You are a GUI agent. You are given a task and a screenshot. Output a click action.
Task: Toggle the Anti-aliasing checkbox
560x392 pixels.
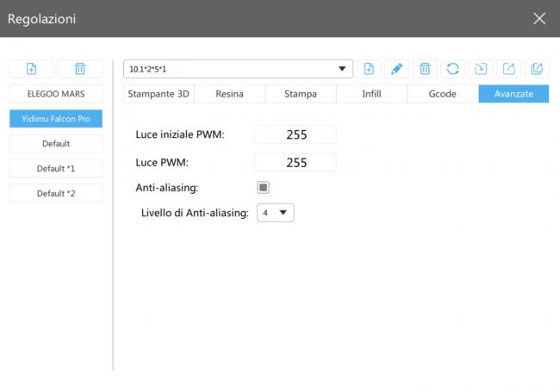click(x=264, y=187)
